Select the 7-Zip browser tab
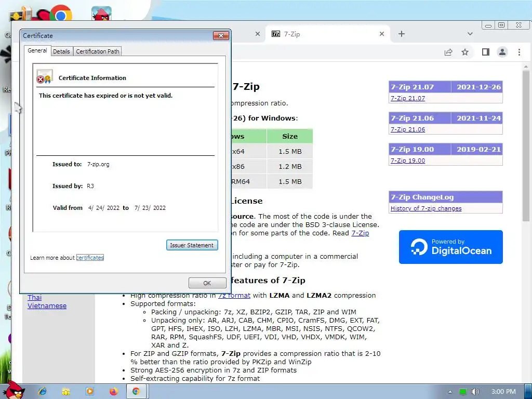 (x=327, y=34)
